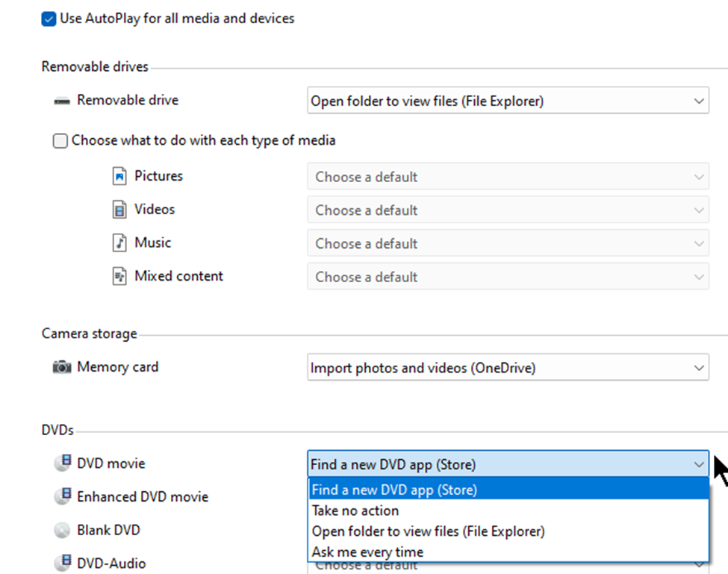Viewport: 728px width, 574px height.
Task: Enable Choose what to do with each media type
Action: click(60, 141)
